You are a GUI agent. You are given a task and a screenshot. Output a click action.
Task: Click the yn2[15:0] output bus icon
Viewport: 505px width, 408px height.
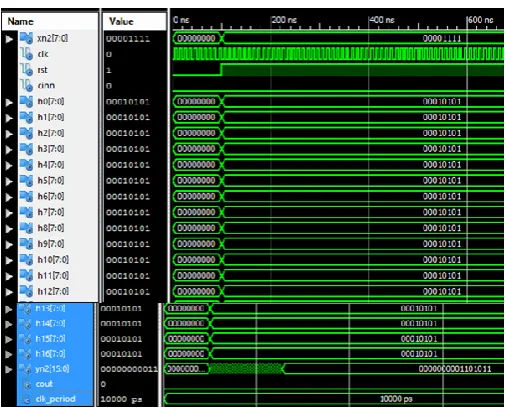click(25, 368)
